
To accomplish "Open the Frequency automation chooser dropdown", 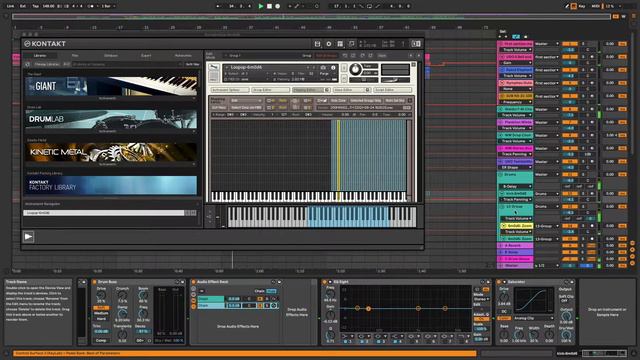I will point(516,102).
